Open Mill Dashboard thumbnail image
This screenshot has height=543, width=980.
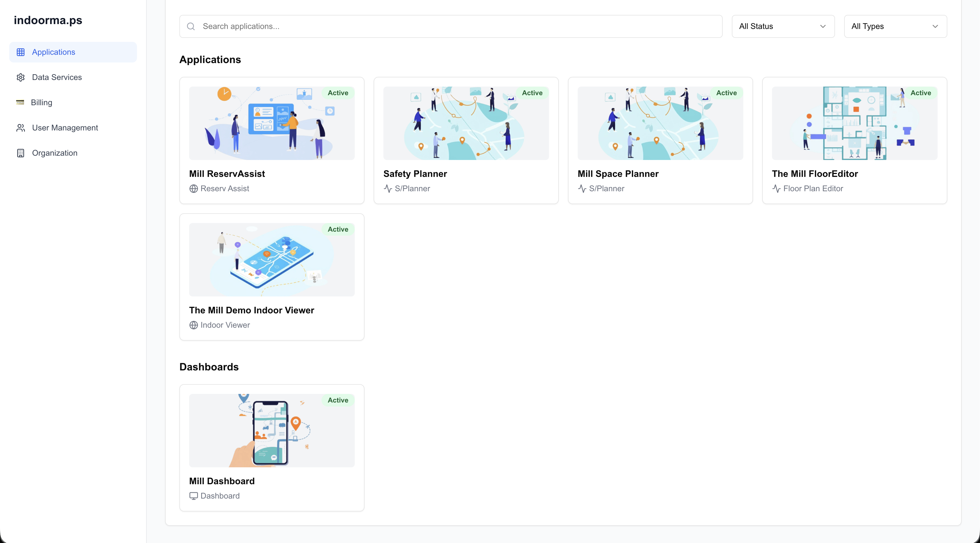pyautogui.click(x=272, y=431)
